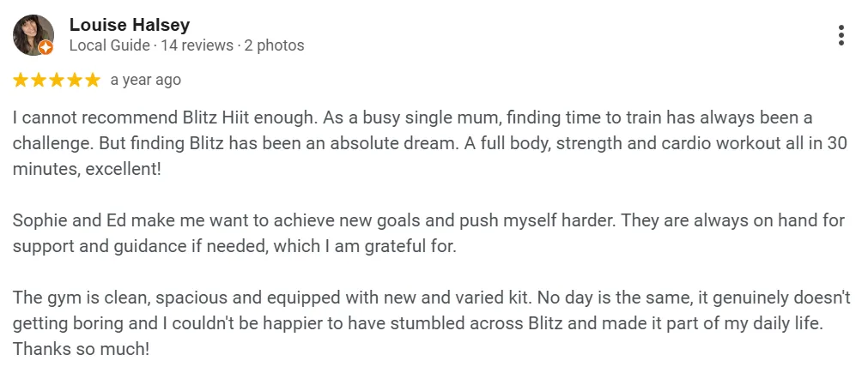This screenshot has width=868, height=379.
Task: Click the "support and guidance if needed" line
Action: click(234, 246)
